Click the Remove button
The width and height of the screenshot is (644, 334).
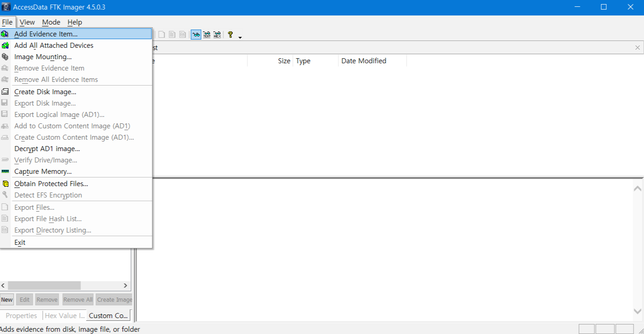47,299
